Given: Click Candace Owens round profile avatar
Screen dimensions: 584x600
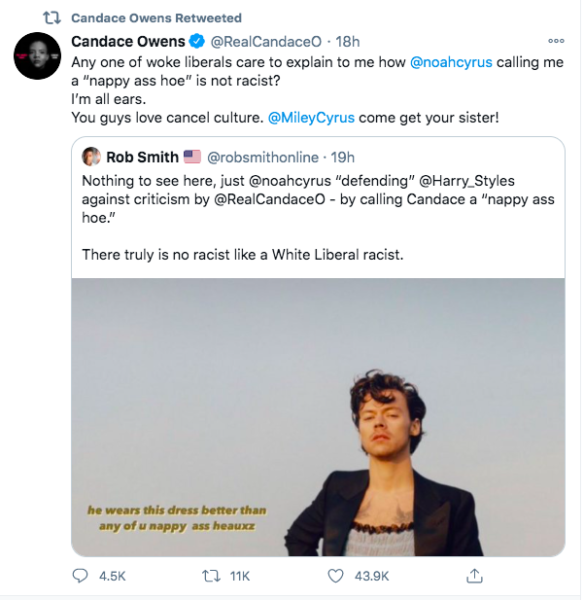Looking at the screenshot, I should pos(37,56).
